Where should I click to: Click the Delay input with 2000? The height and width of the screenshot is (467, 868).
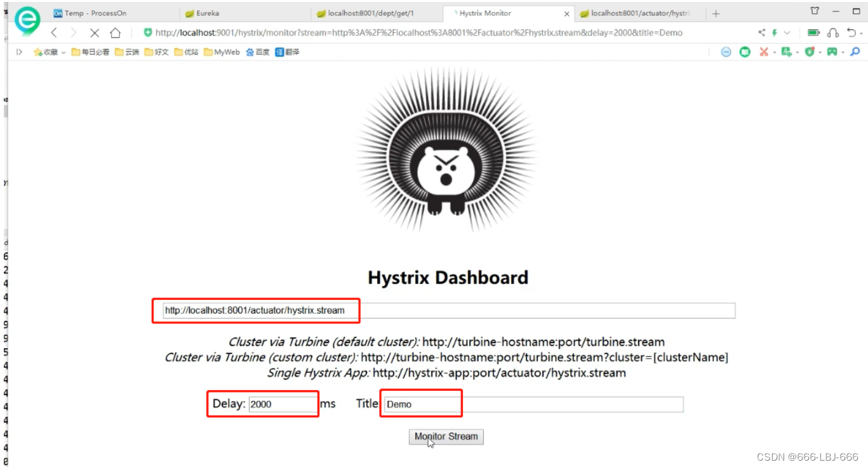283,404
